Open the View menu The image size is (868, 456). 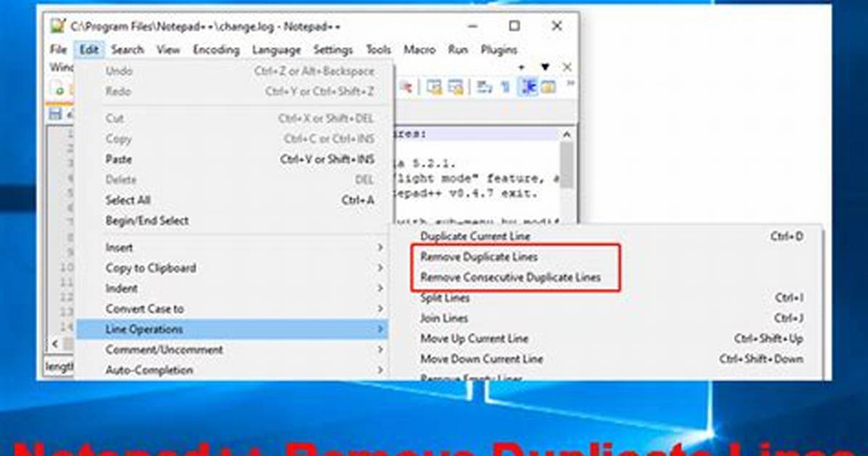click(168, 50)
